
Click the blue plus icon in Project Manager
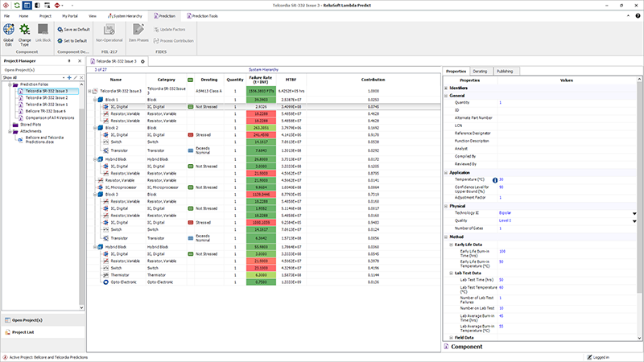69,77
